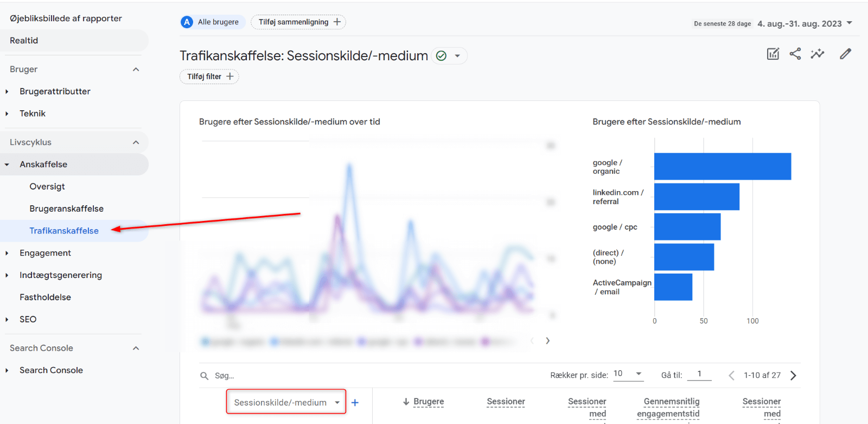Image resolution: width=868 pixels, height=424 pixels.
Task: Open the share report icon
Action: [x=795, y=54]
